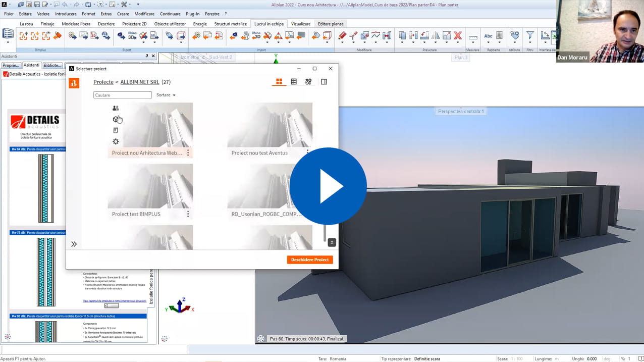644x362 pixels.
Task: Open the ? help menu
Action: tap(226, 14)
